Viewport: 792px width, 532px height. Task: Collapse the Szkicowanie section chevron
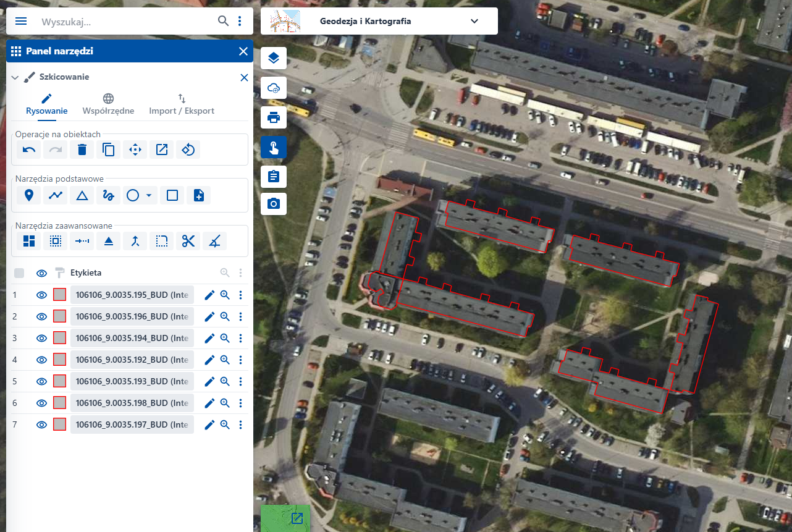(x=15, y=78)
